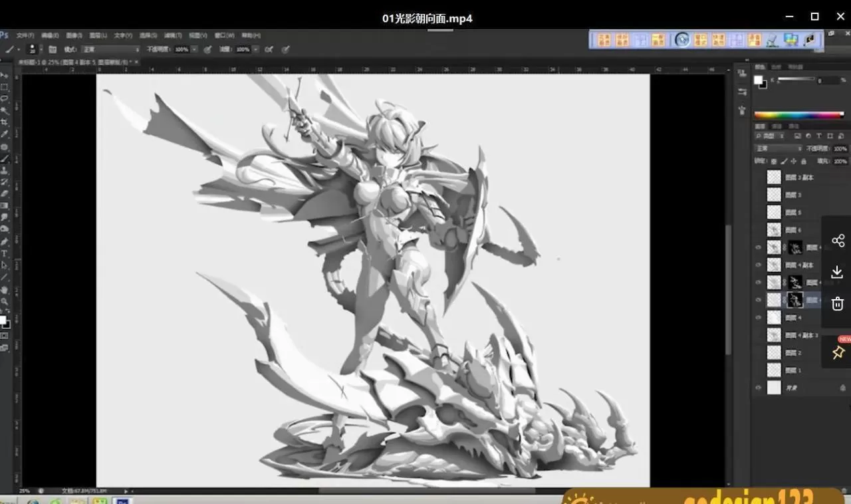
Task: Click the color spectrum ramp bar
Action: pos(798,115)
